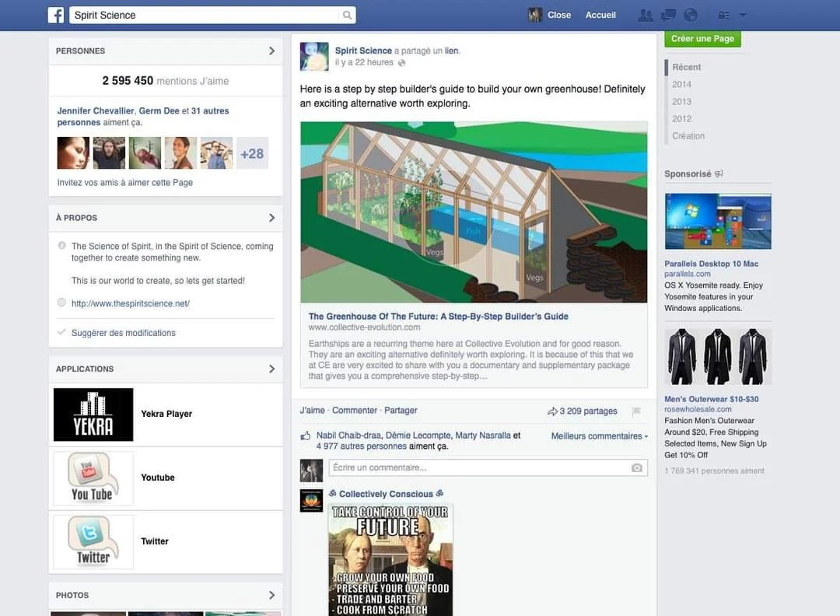This screenshot has height=616, width=840.
Task: Jump to 2012 in the timeline
Action: click(x=681, y=118)
